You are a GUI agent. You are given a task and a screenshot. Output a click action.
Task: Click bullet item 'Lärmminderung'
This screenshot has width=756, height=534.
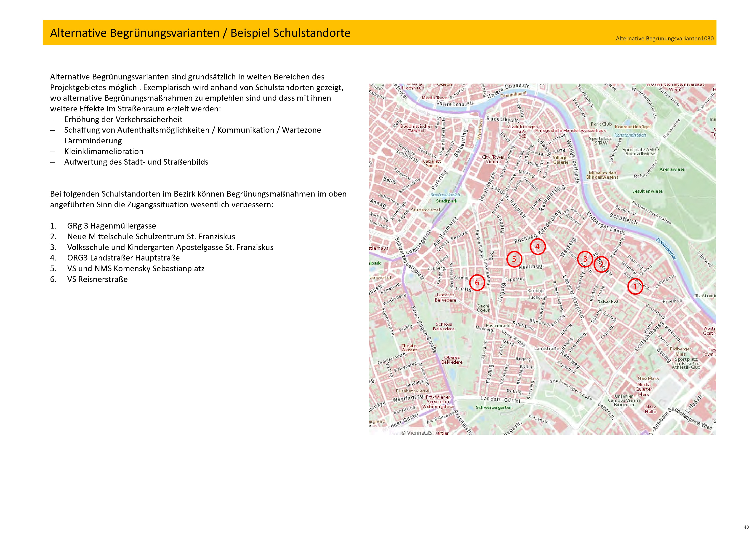click(93, 140)
